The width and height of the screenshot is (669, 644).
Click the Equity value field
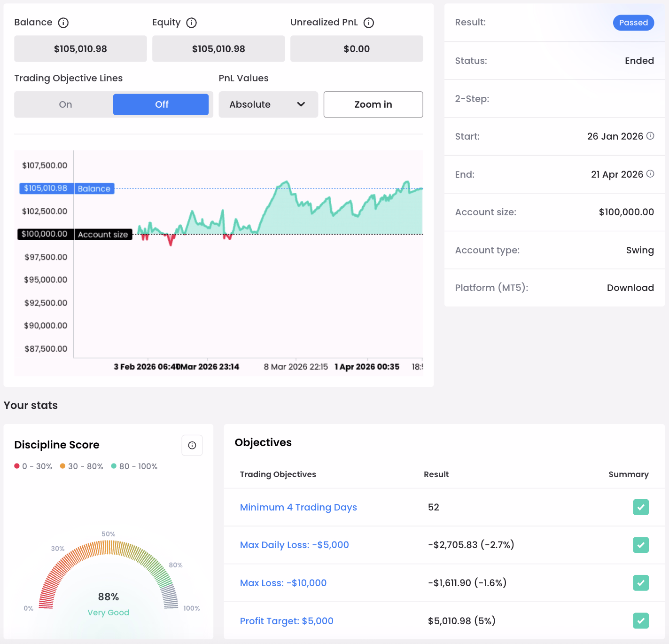click(218, 49)
